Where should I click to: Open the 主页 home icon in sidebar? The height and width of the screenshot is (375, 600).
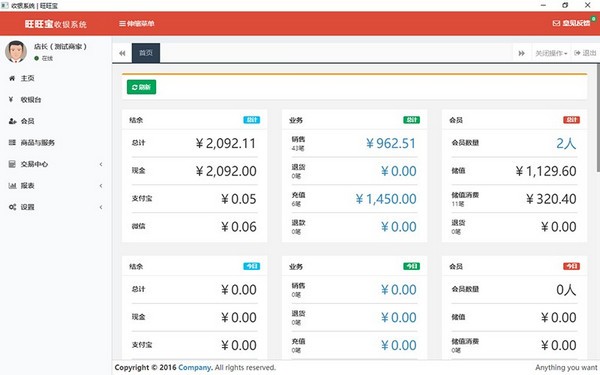click(x=12, y=78)
